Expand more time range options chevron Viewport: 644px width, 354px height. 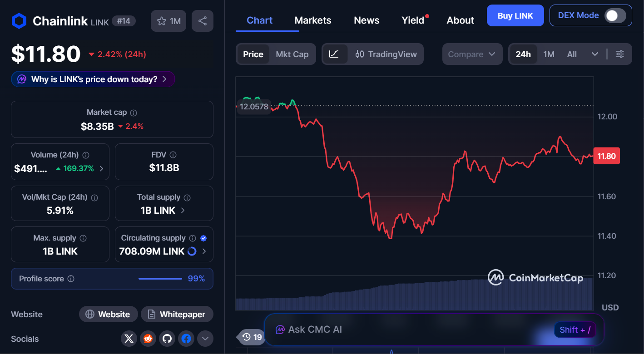pos(595,54)
